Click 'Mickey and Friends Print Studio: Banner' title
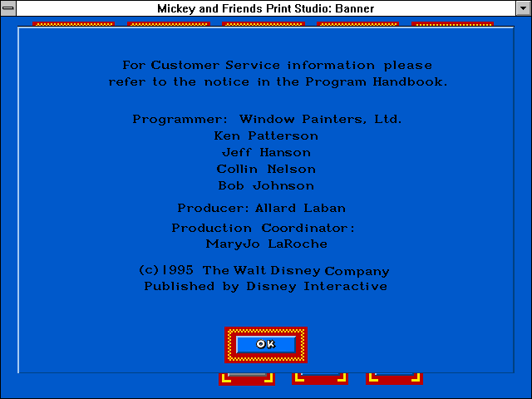Image resolution: width=532 pixels, height=399 pixels. point(266,8)
